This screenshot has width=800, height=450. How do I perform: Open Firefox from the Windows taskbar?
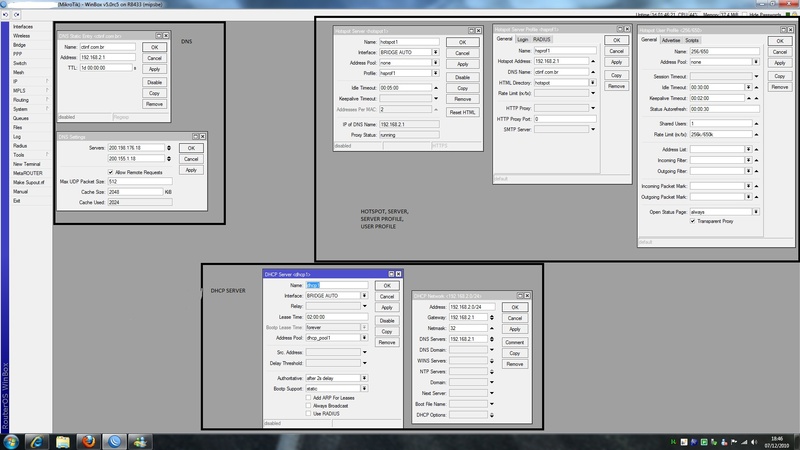(x=86, y=441)
